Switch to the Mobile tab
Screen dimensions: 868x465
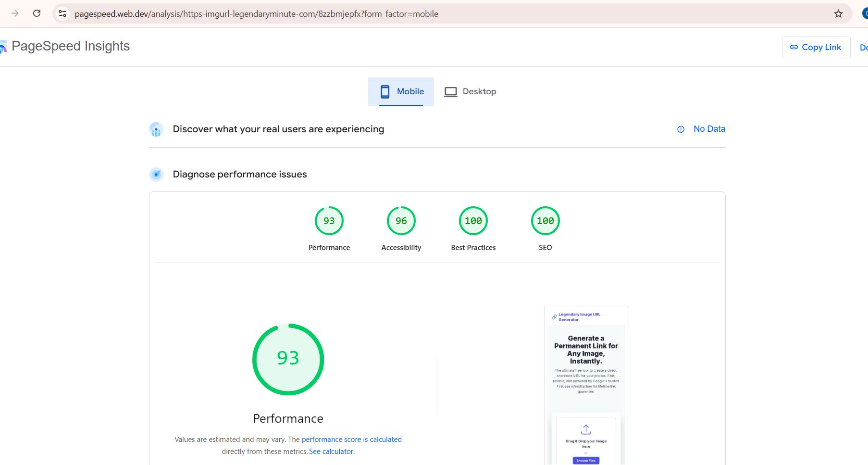click(x=401, y=92)
